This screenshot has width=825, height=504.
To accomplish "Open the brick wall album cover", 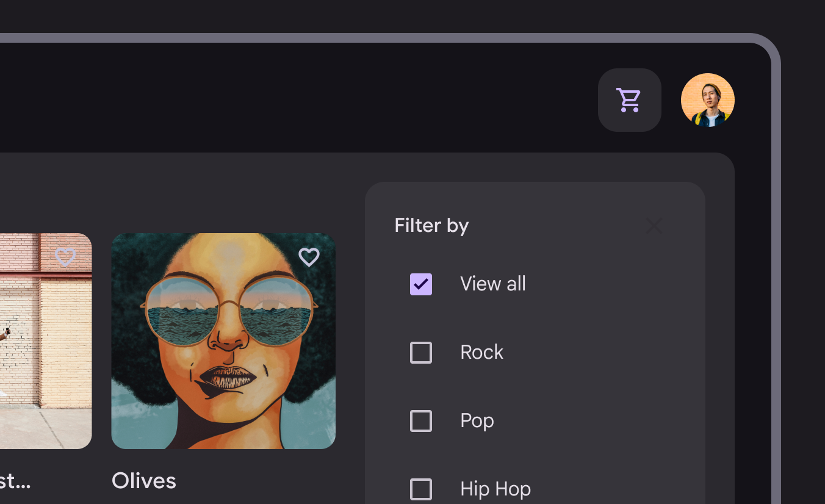I will tap(43, 366).
